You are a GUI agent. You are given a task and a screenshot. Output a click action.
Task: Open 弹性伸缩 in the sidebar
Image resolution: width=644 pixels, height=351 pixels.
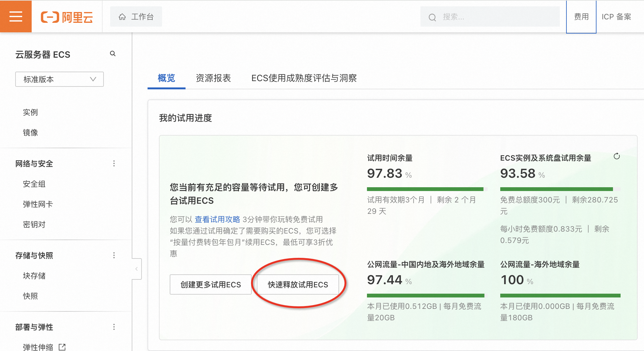38,347
